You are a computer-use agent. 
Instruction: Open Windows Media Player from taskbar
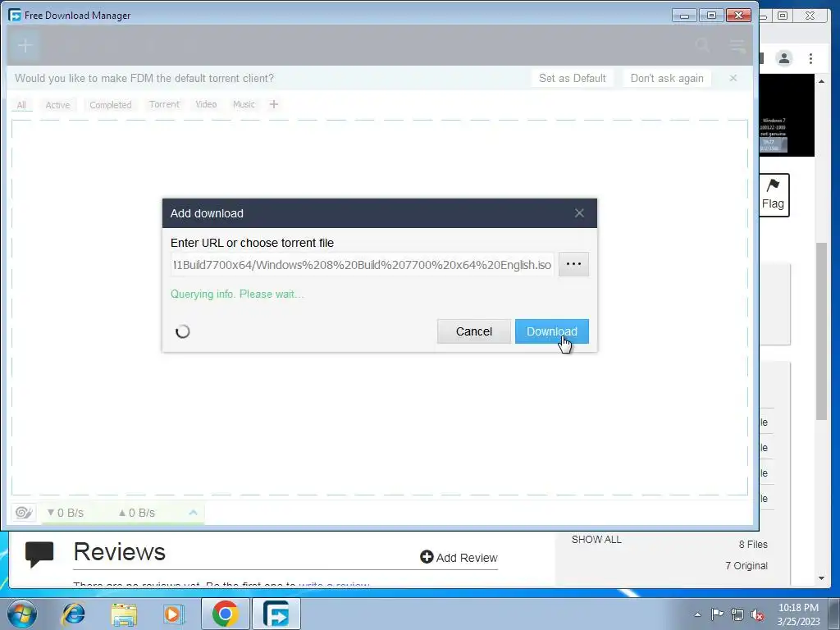173,614
